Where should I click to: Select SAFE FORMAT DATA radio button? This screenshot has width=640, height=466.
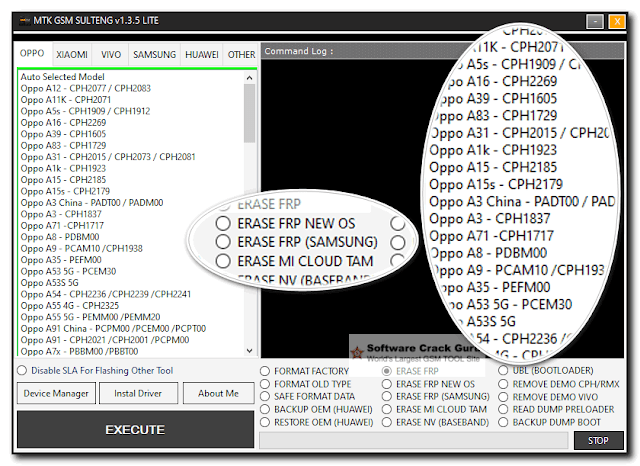click(308, 396)
